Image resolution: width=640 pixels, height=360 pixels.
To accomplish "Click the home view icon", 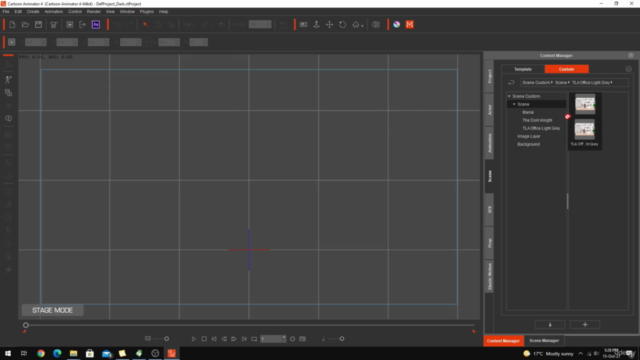I will (x=356, y=24).
